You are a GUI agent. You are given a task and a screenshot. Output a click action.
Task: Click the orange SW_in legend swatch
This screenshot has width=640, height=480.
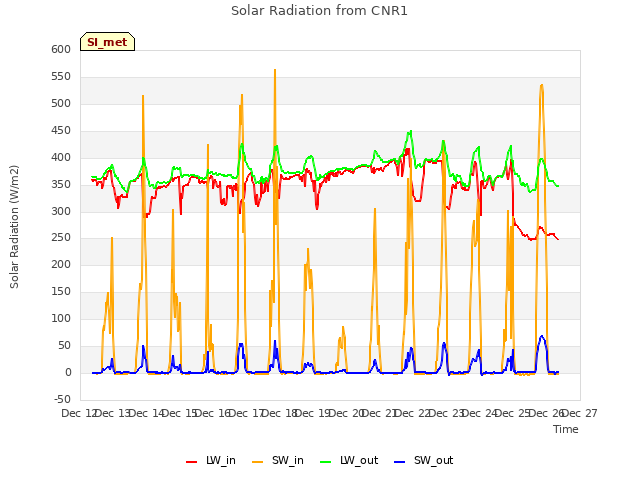[x=258, y=462]
